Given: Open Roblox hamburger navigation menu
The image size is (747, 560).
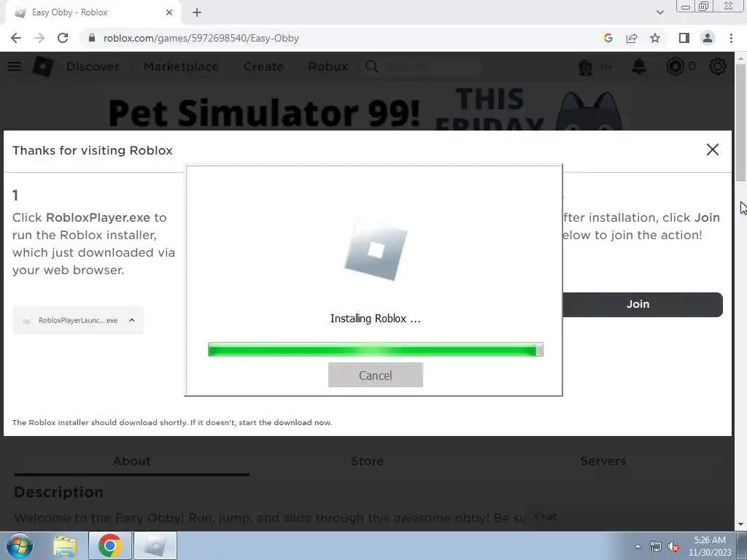Looking at the screenshot, I should pos(15,66).
